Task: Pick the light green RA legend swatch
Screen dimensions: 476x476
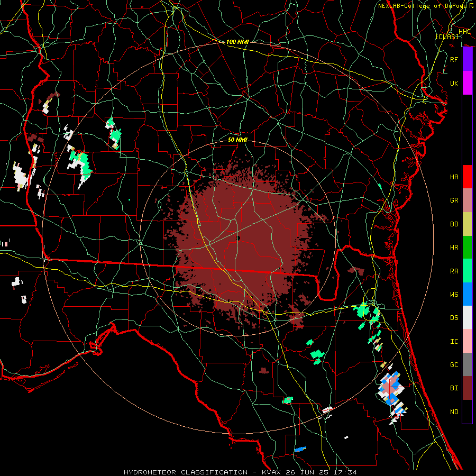Action: [467, 271]
